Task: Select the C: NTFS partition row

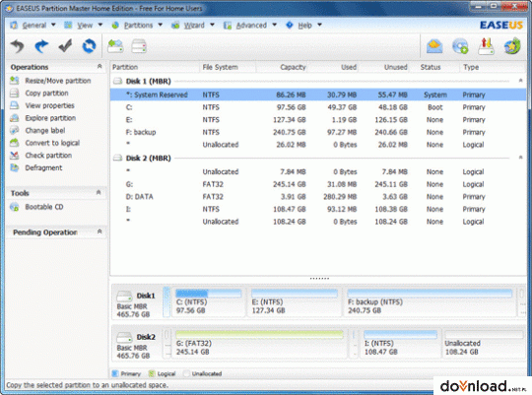Action: point(317,107)
